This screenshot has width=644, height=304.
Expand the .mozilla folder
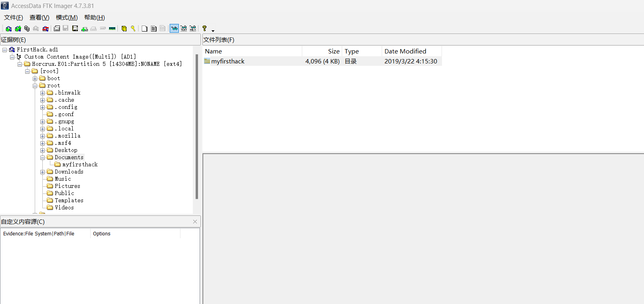click(x=42, y=136)
